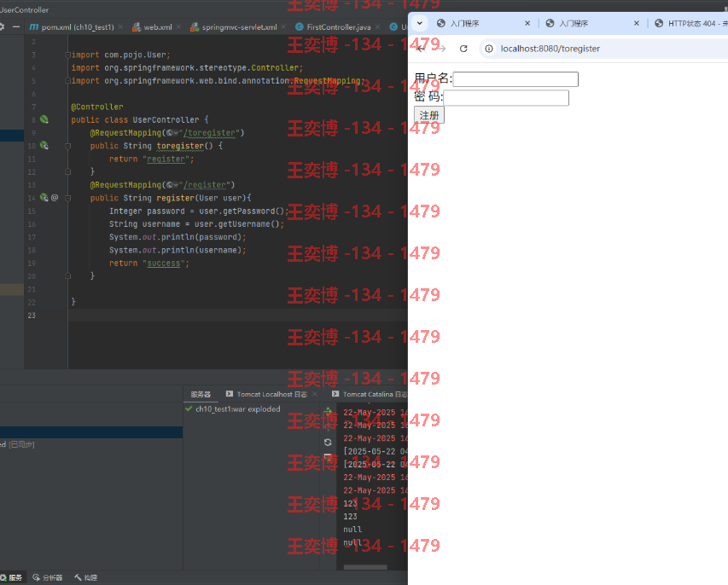Screen dimensions: 728x585
Task: Click the fold end marker at import line 5
Action: click(x=67, y=81)
